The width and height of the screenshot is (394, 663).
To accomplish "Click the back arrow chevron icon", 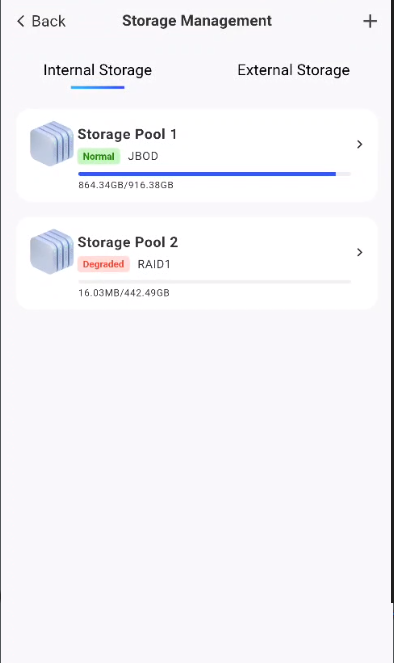I will (x=21, y=21).
